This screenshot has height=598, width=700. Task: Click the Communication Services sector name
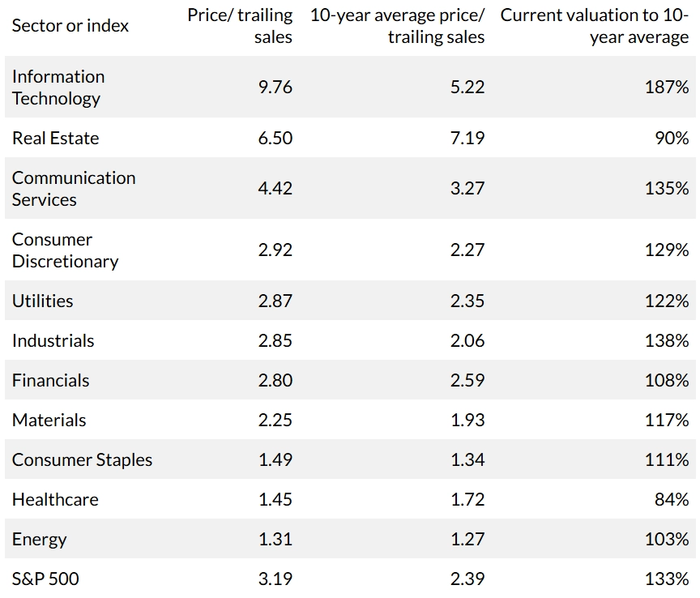(x=74, y=189)
